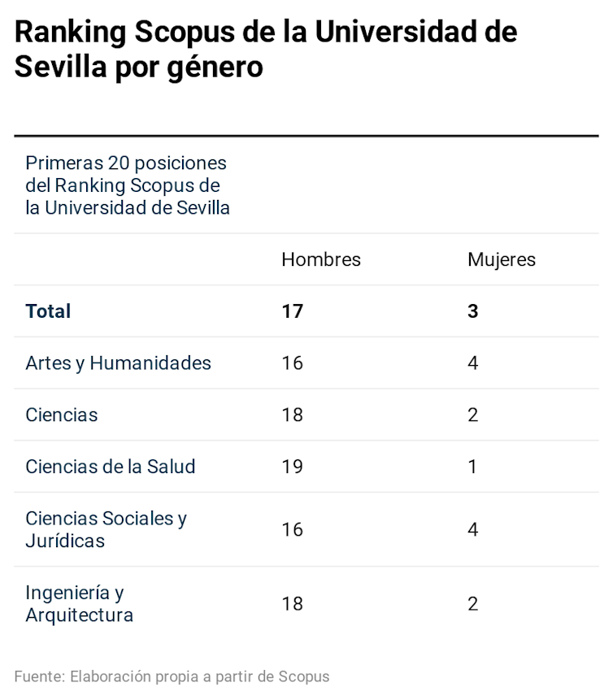Select the Mujeres column header
This screenshot has width=613, height=700.
[x=501, y=259]
